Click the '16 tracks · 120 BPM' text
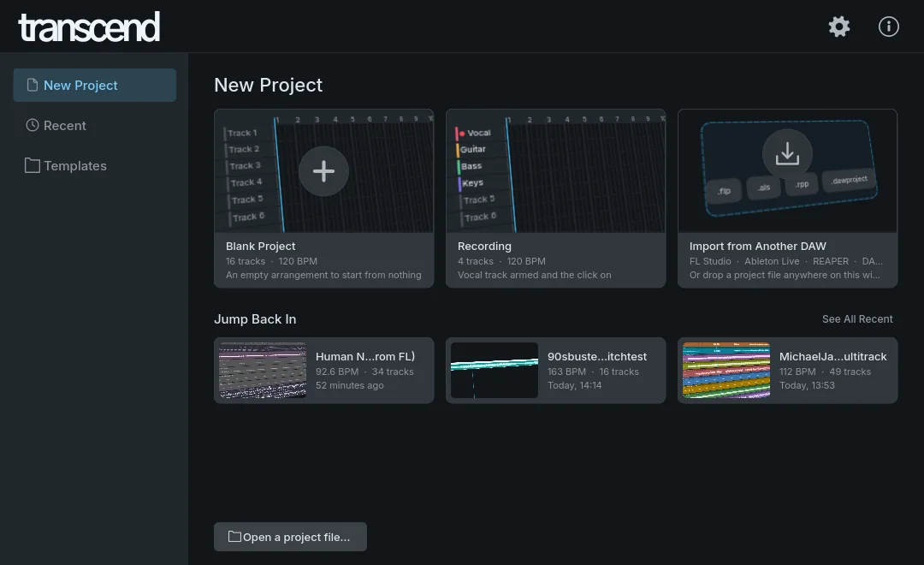The image size is (924, 565). (x=272, y=261)
